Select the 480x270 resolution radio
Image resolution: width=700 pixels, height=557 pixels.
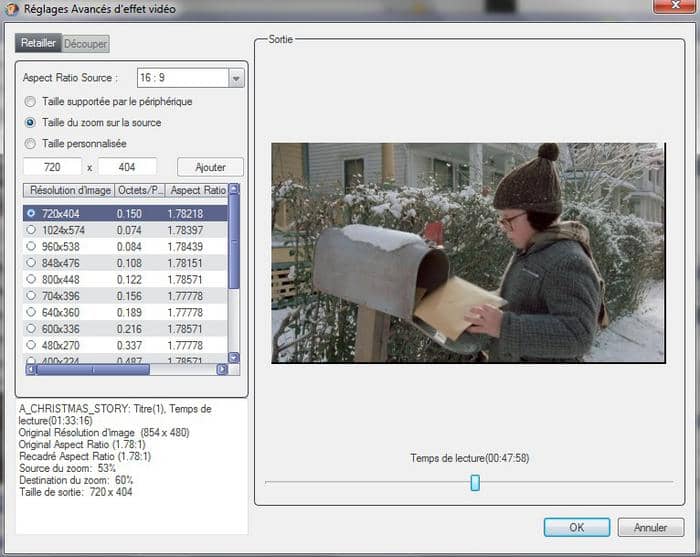point(31,345)
